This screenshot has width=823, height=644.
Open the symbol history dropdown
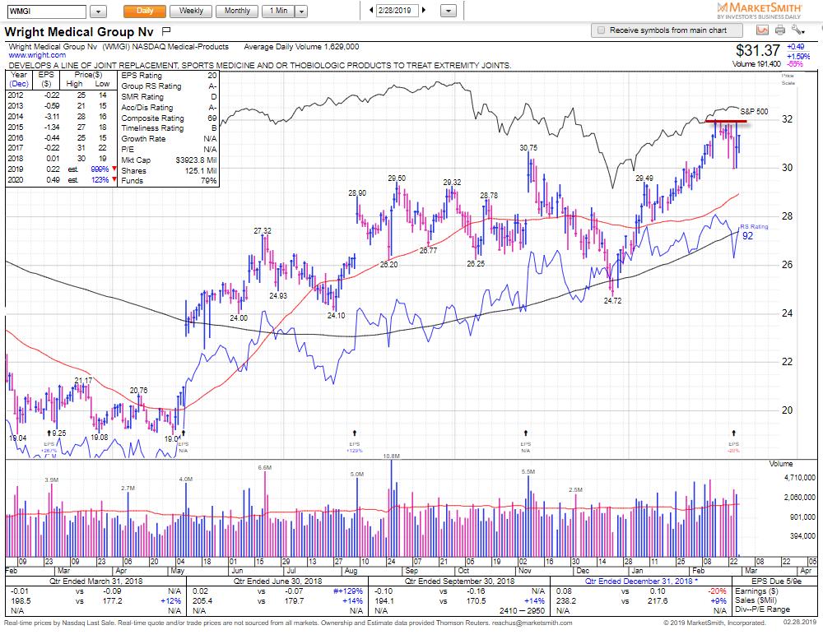point(98,11)
